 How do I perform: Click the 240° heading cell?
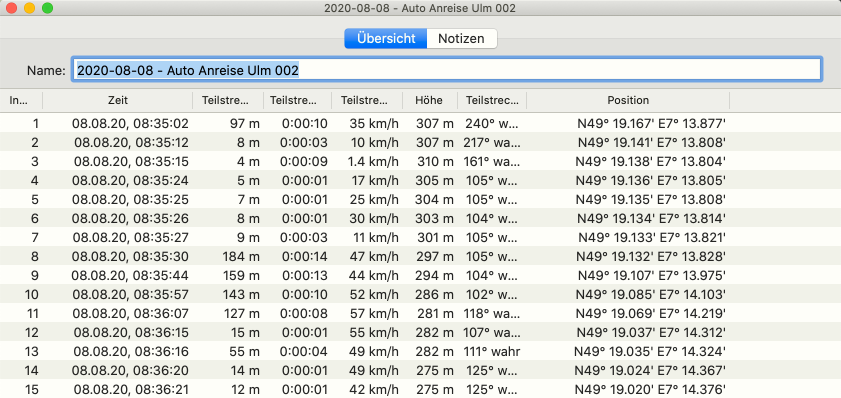(491, 124)
